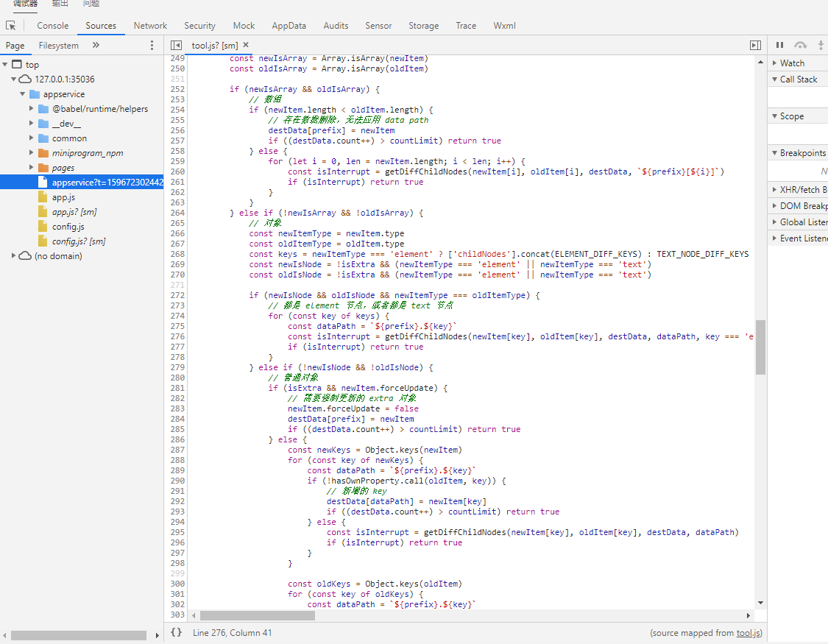This screenshot has width=828, height=644.
Task: Pretty-print the source with the {} icon
Action: (x=174, y=631)
